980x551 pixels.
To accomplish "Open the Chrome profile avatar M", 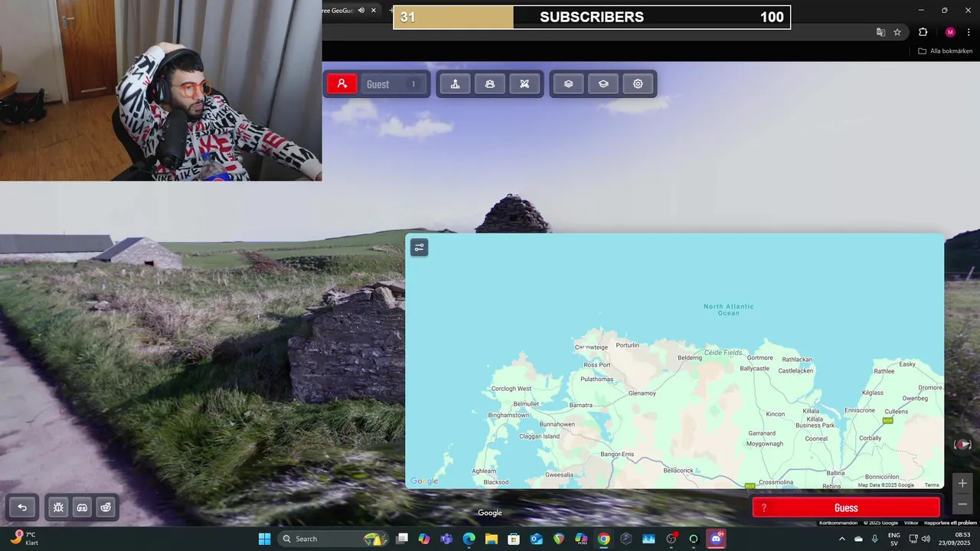I will click(950, 32).
